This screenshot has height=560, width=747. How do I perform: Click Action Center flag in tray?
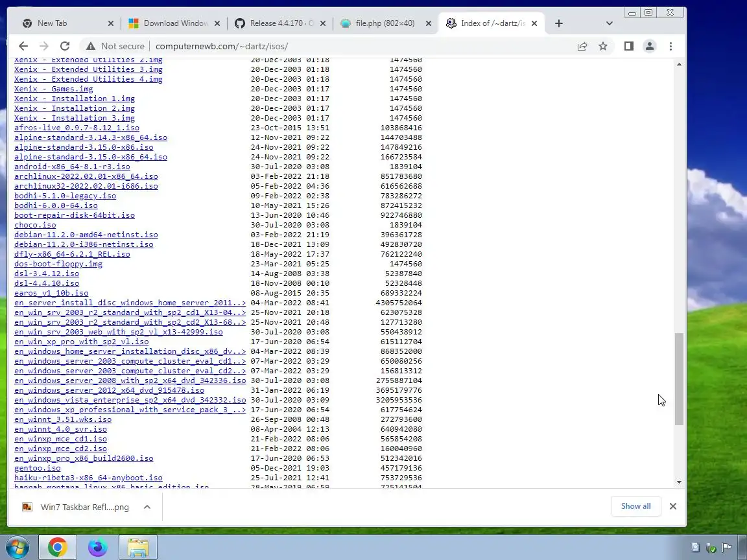coord(726,548)
